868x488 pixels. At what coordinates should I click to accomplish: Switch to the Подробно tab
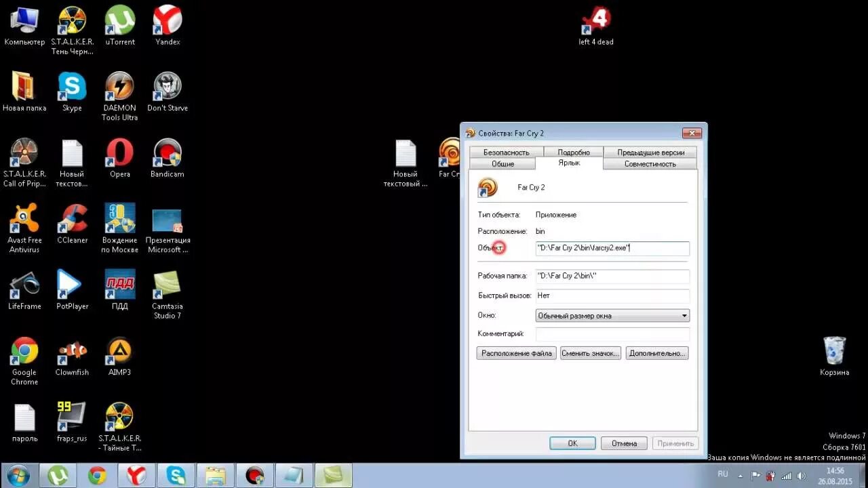pos(574,152)
